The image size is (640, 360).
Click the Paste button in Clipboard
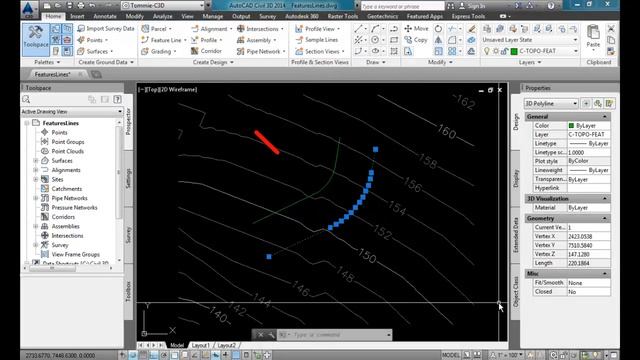pyautogui.click(x=593, y=37)
